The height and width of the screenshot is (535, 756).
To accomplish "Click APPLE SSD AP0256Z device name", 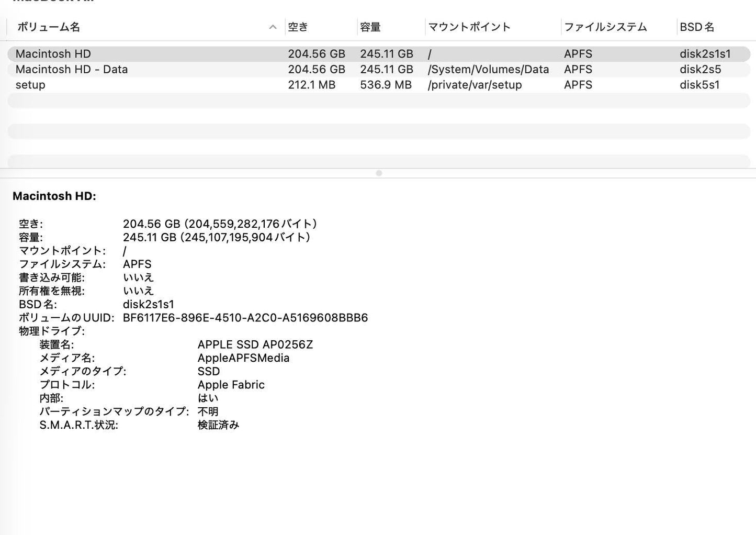I will [x=255, y=344].
